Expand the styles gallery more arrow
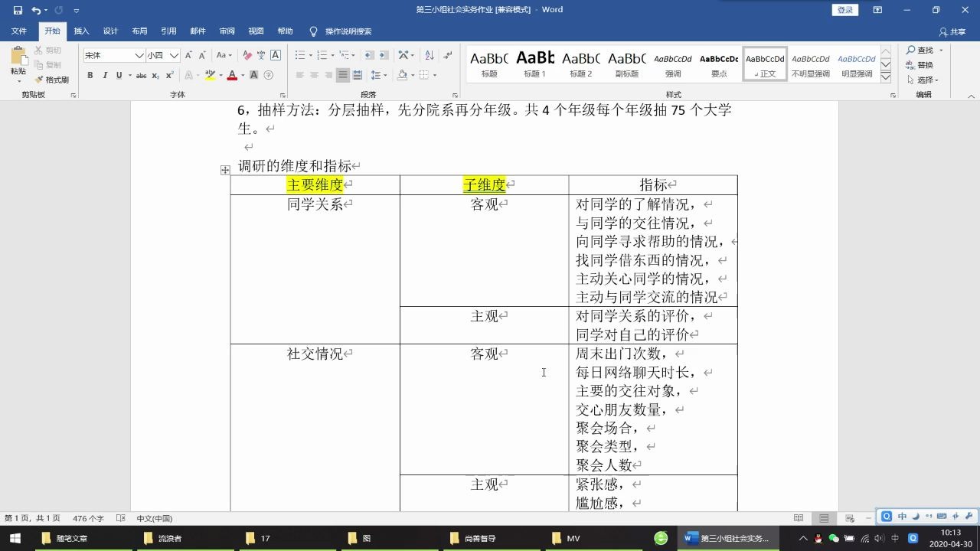Viewport: 980px width, 551px height. [x=886, y=77]
